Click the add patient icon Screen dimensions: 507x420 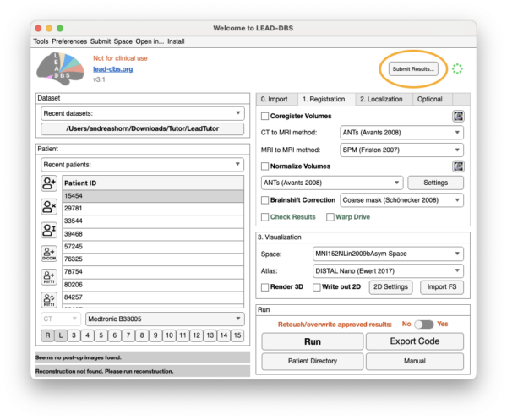click(49, 183)
